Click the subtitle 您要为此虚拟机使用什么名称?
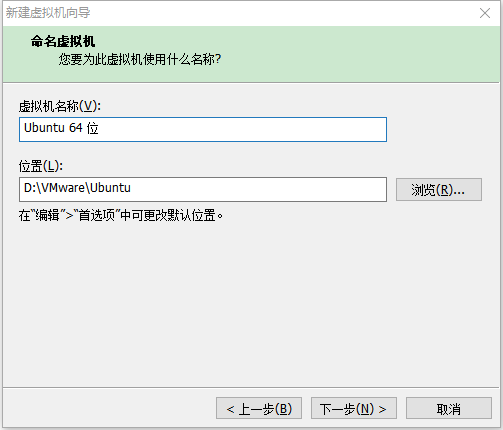This screenshot has height=430, width=503. point(140,59)
